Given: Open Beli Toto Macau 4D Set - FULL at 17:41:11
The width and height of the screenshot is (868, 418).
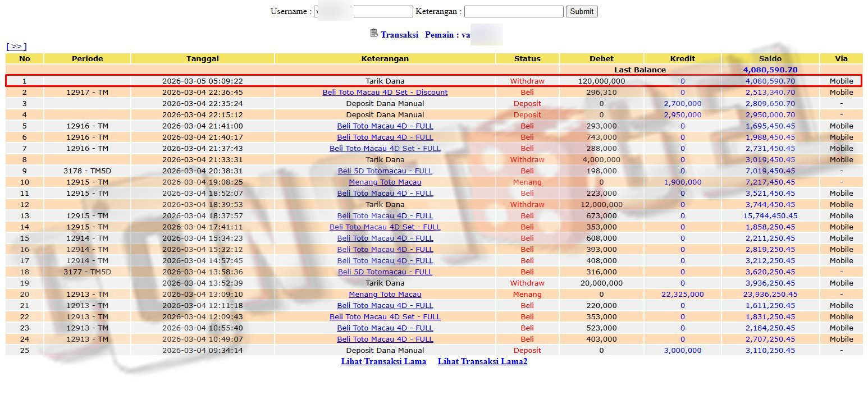Looking at the screenshot, I should click(385, 227).
